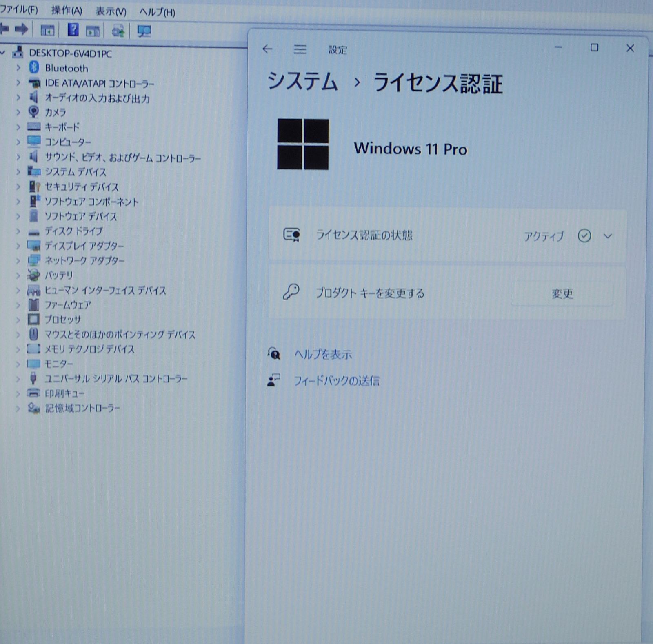Expand the ネットワーク アダプター tree node

pos(18,260)
